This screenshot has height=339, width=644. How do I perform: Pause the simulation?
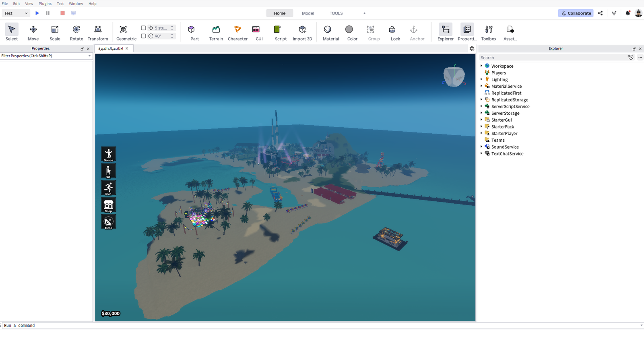(x=48, y=13)
